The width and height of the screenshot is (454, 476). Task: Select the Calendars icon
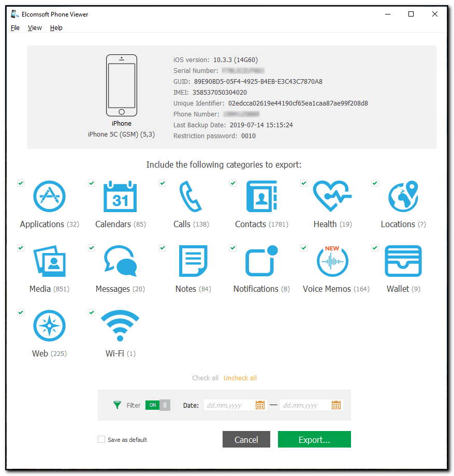tap(120, 197)
